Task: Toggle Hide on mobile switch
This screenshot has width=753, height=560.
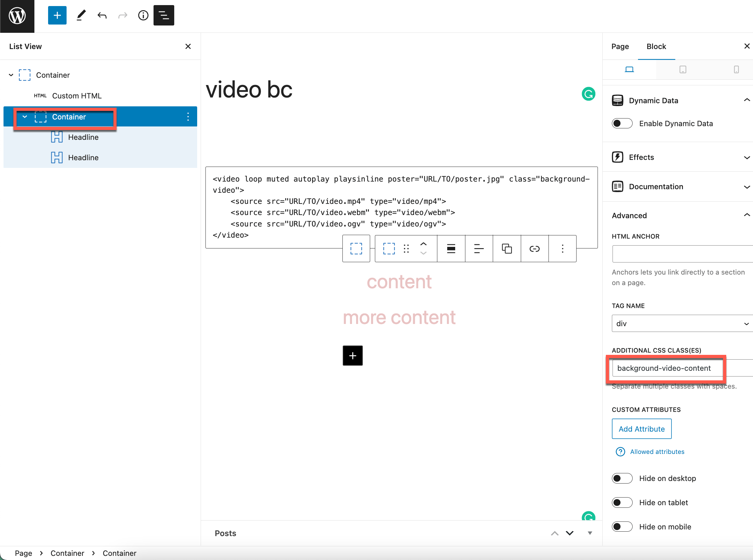Action: coord(622,527)
